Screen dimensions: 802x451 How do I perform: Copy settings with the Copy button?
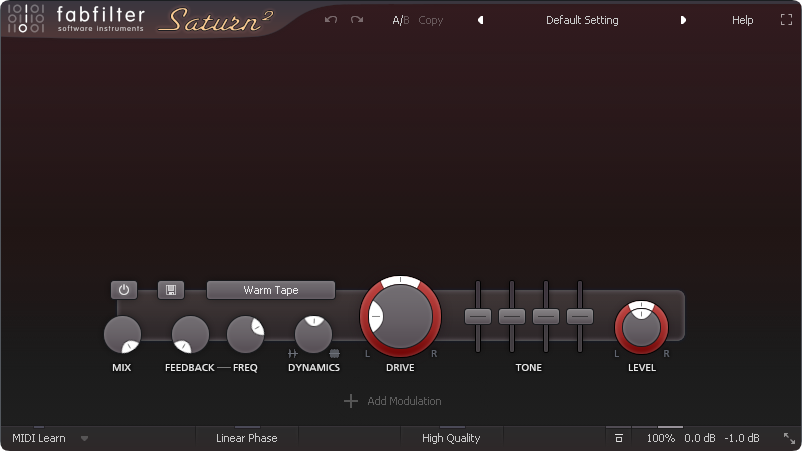[431, 20]
